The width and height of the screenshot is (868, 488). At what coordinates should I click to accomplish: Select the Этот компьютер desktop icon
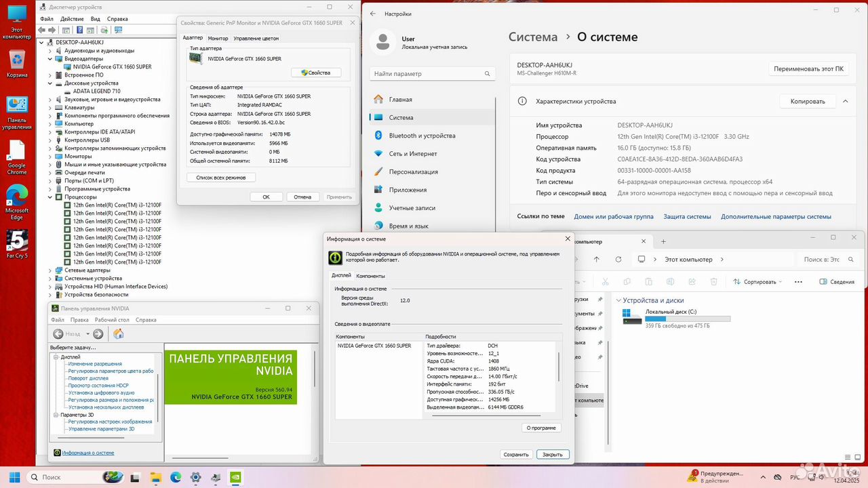tap(16, 20)
